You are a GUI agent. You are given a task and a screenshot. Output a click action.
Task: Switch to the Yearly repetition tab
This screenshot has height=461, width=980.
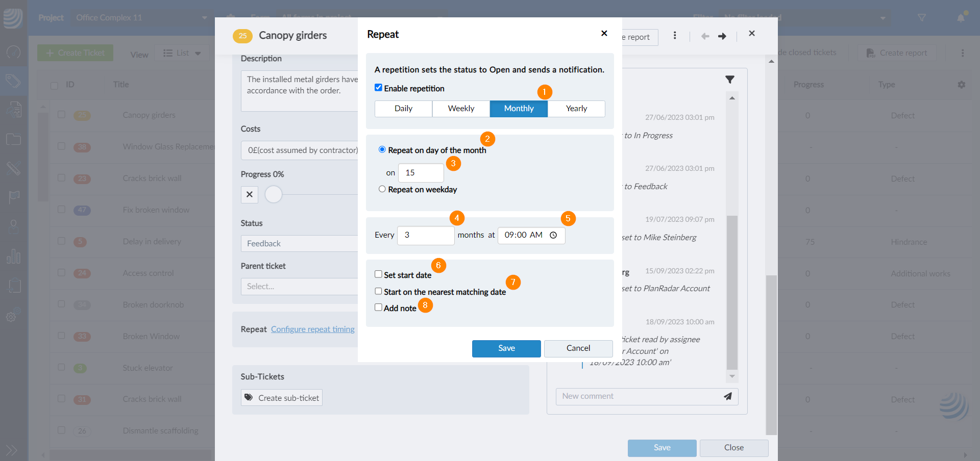(x=576, y=109)
